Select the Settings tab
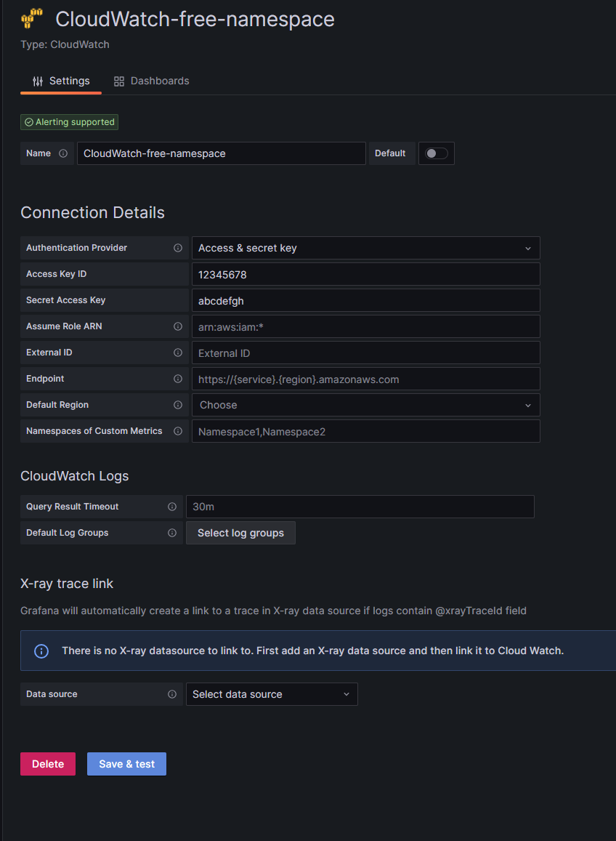The image size is (616, 841). [x=61, y=81]
